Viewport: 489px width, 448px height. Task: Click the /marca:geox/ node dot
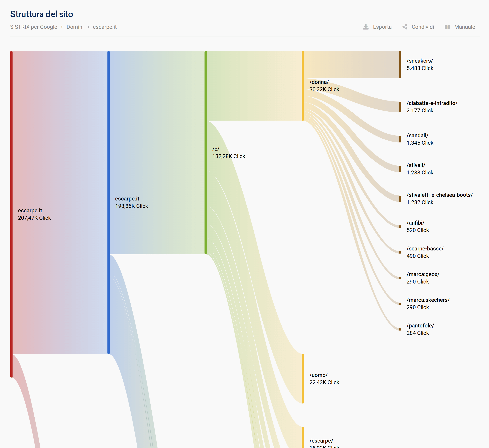[x=400, y=278]
